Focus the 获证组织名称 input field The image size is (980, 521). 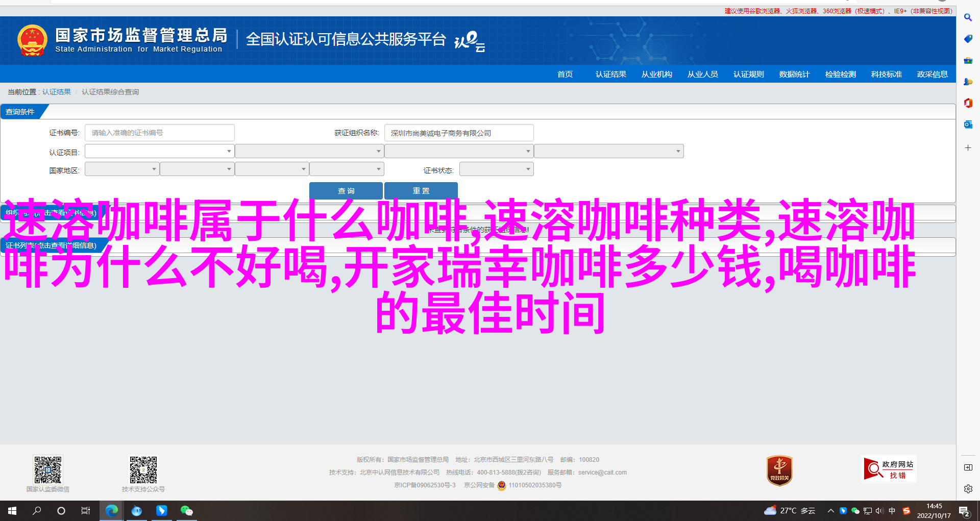click(459, 133)
